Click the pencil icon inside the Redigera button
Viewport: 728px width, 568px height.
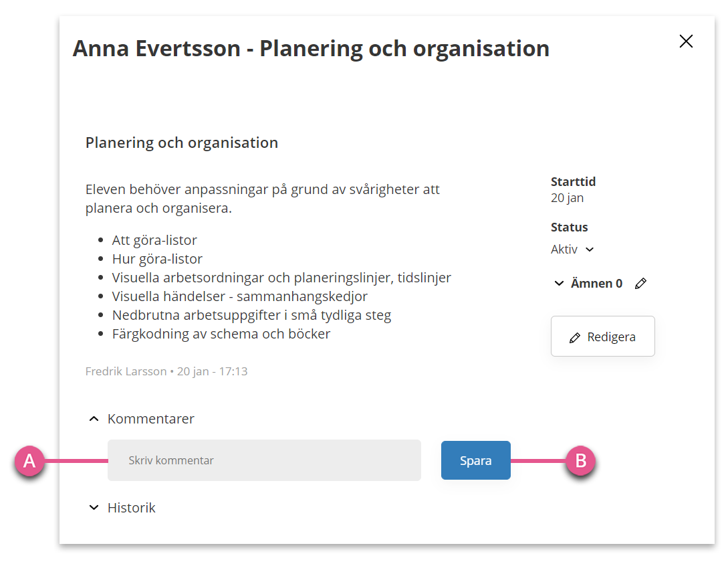tap(575, 337)
